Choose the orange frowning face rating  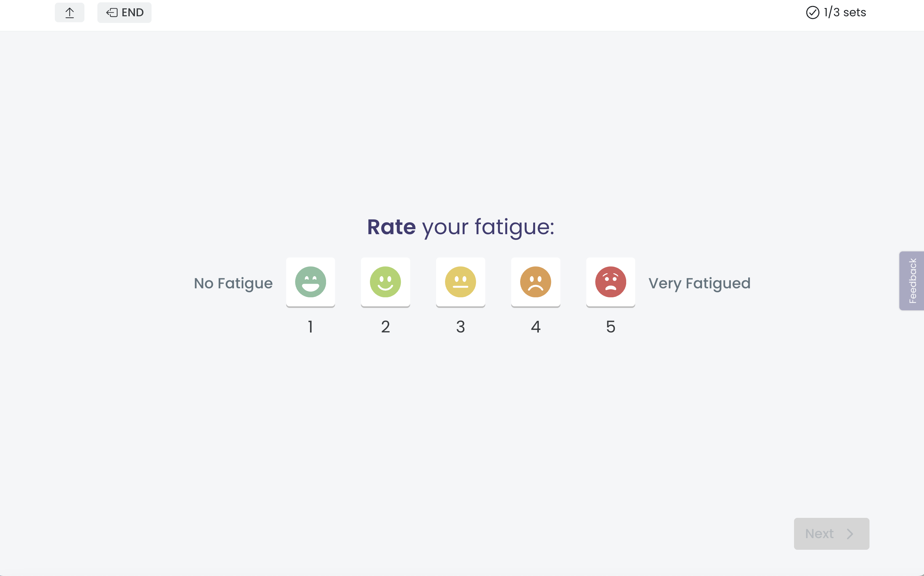pos(535,282)
